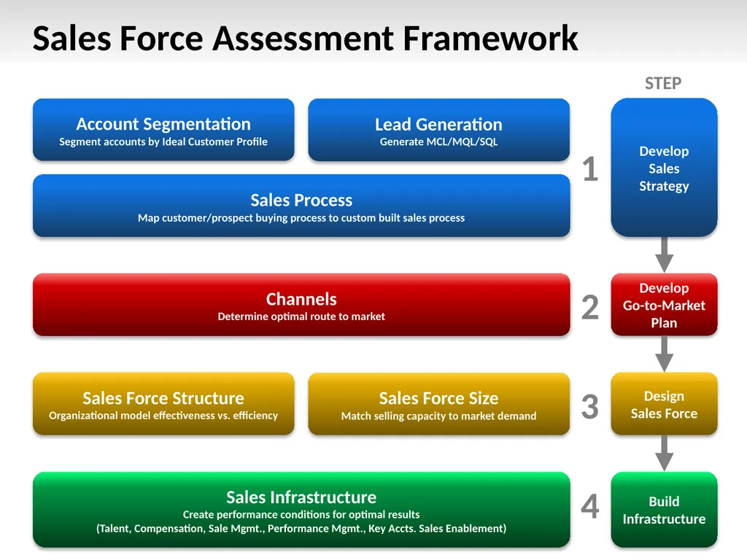
Task: Select the Develop Go-to-Market Plan box
Action: pyautogui.click(x=664, y=305)
